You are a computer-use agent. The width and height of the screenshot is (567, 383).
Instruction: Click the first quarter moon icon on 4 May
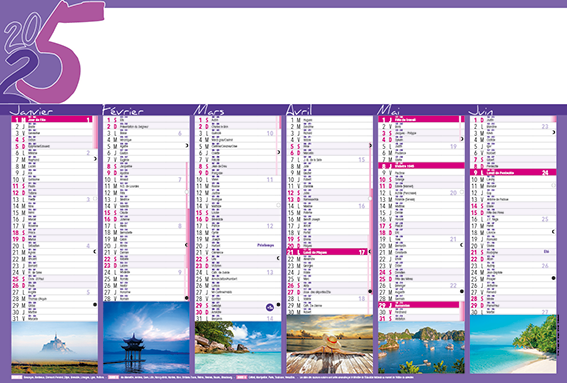[462, 139]
